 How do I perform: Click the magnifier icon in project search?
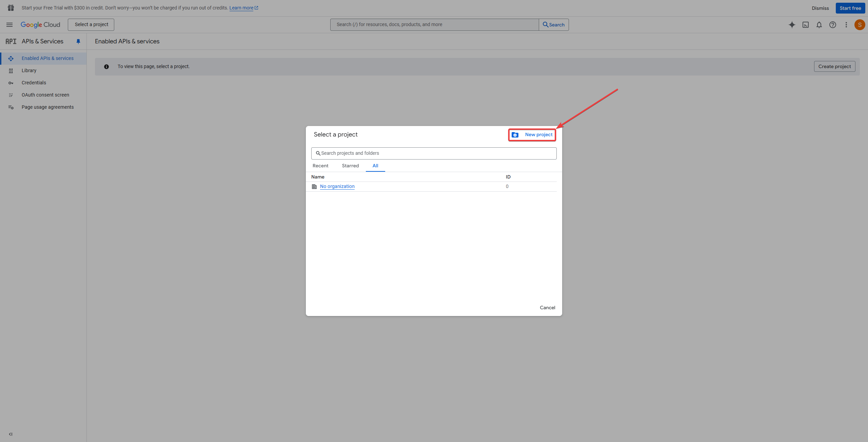[x=318, y=153]
